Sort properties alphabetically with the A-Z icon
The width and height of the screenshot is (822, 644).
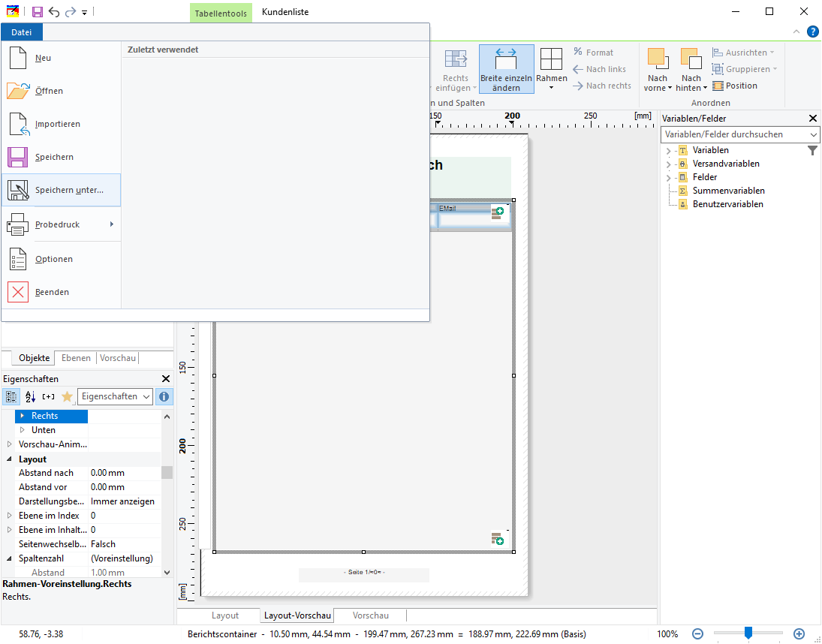pyautogui.click(x=31, y=396)
